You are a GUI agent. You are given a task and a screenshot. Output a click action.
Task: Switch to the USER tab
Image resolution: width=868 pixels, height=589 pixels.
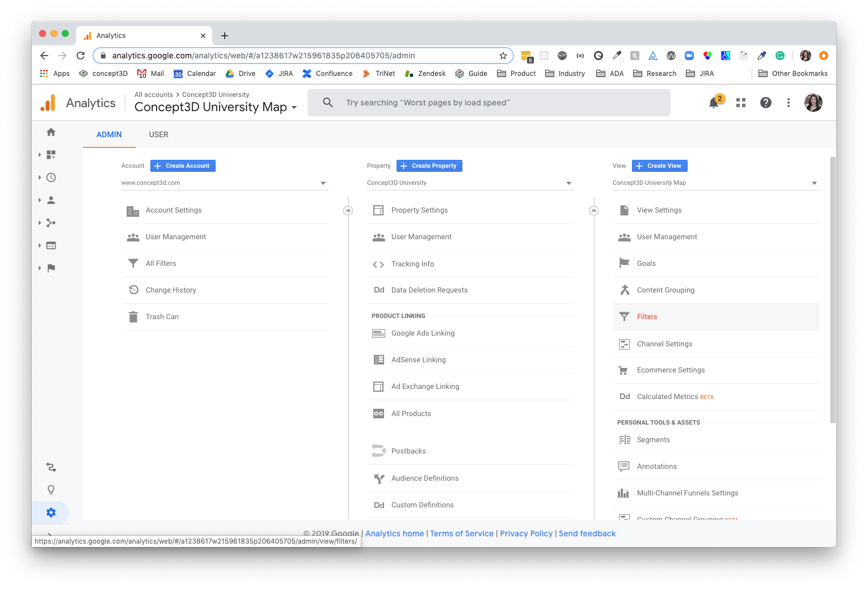tap(159, 134)
